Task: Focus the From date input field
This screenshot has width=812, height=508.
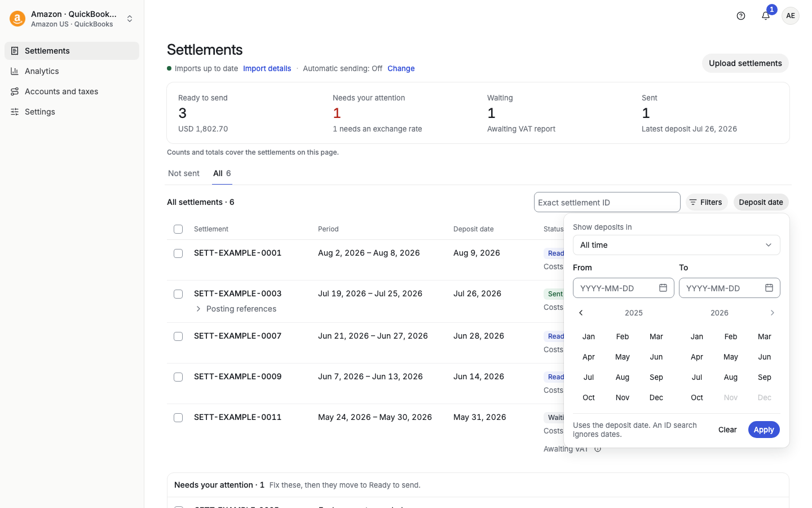Action: coord(624,288)
